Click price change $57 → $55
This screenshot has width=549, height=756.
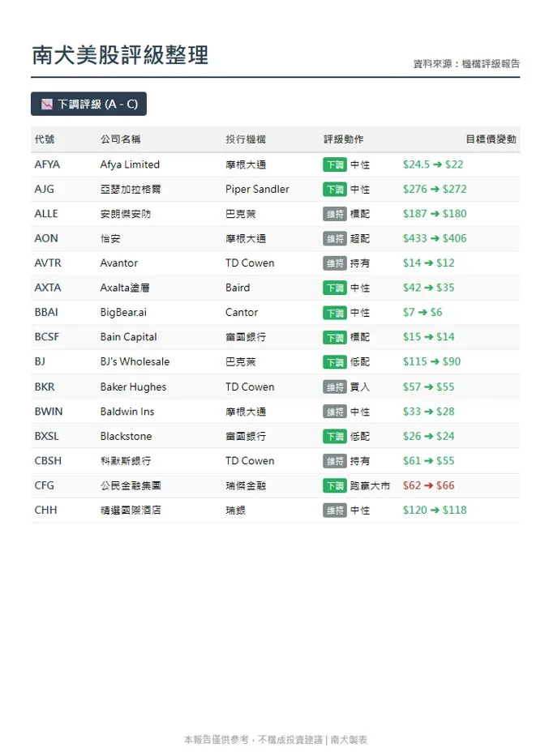tap(428, 387)
